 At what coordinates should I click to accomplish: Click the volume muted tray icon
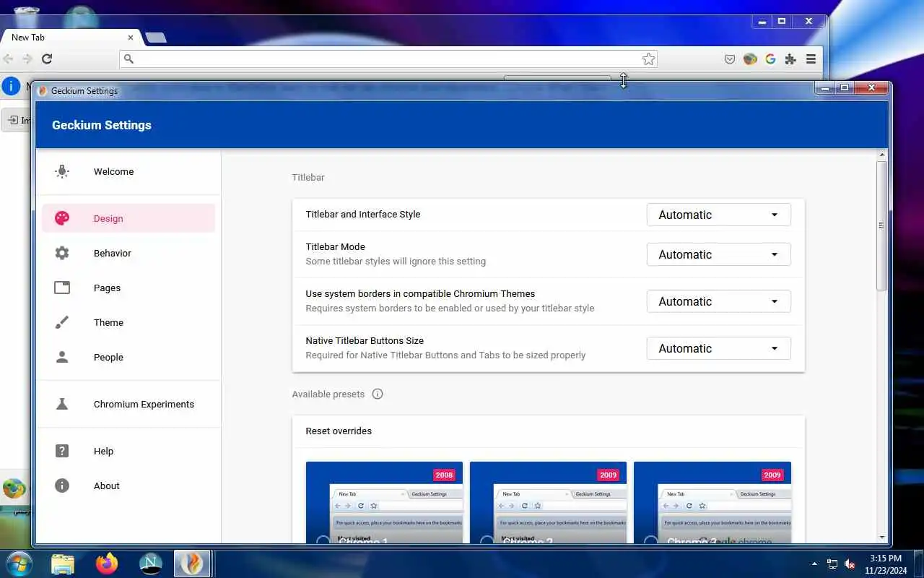tap(850, 564)
